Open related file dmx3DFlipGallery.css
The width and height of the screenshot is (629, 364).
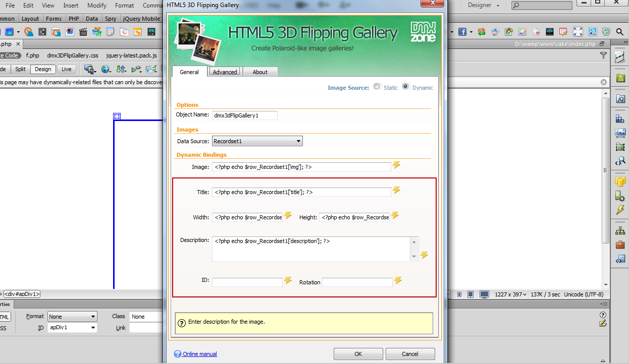73,55
